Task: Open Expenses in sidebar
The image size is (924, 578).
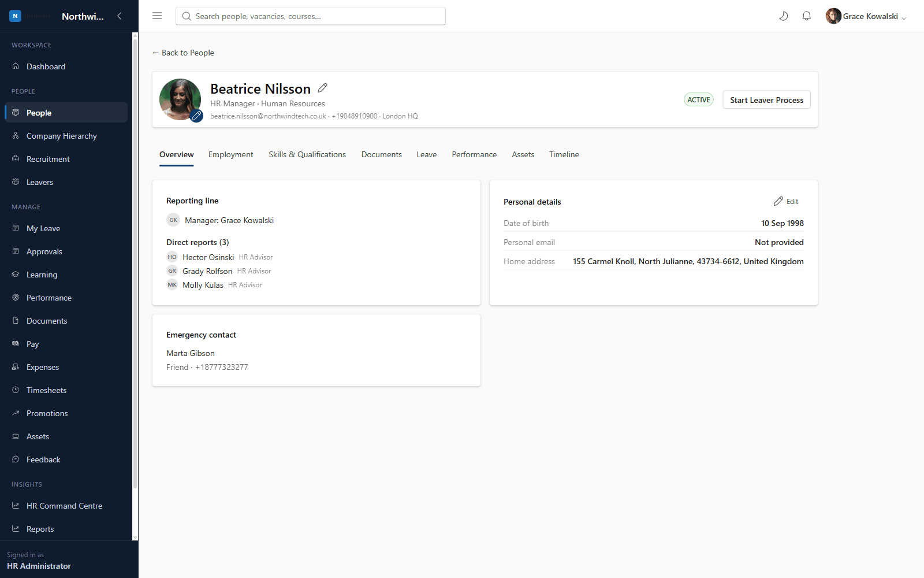Action: click(x=66, y=367)
